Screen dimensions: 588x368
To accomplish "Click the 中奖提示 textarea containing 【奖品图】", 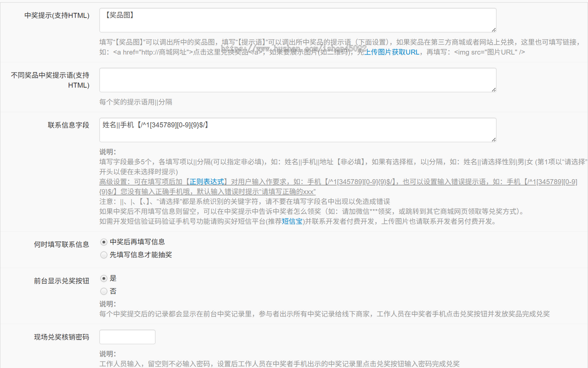I will click(x=297, y=20).
